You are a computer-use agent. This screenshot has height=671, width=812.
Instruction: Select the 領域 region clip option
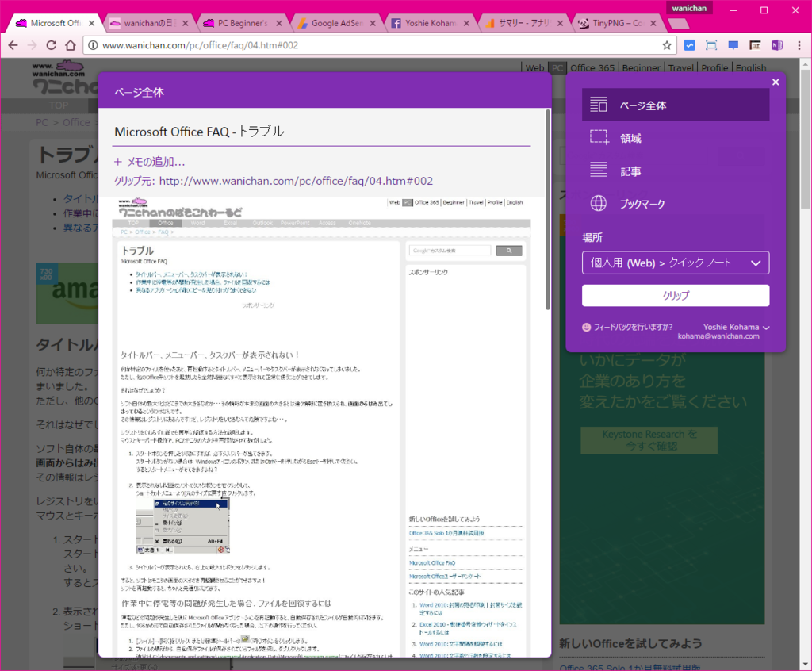(x=676, y=138)
